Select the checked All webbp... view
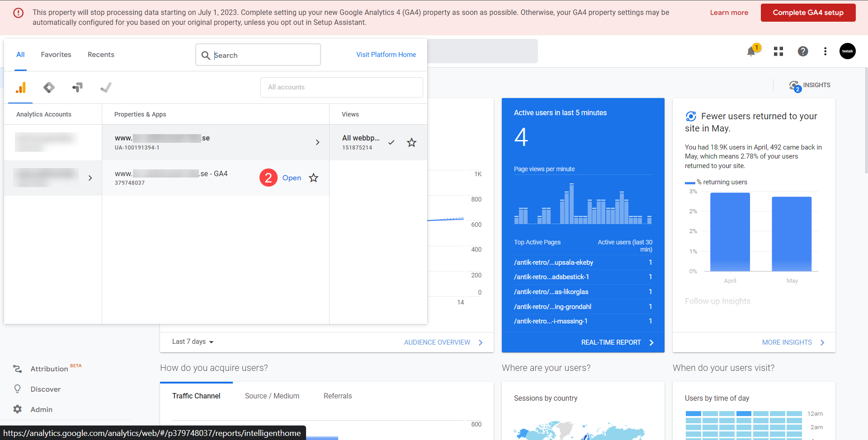 [361, 142]
